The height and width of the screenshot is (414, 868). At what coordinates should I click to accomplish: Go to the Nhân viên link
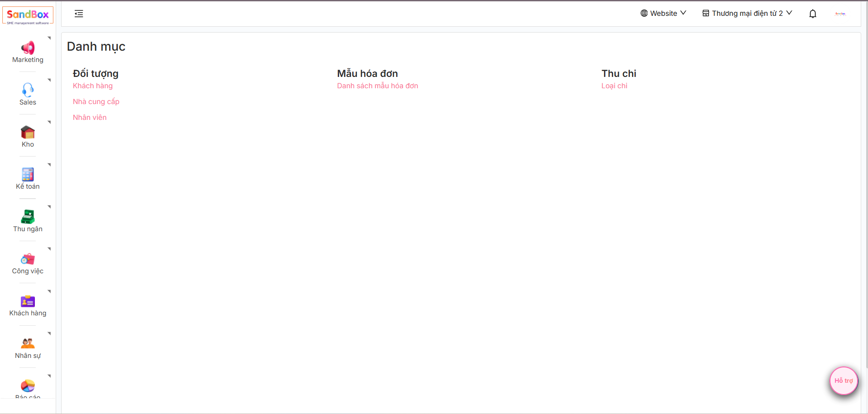point(90,118)
